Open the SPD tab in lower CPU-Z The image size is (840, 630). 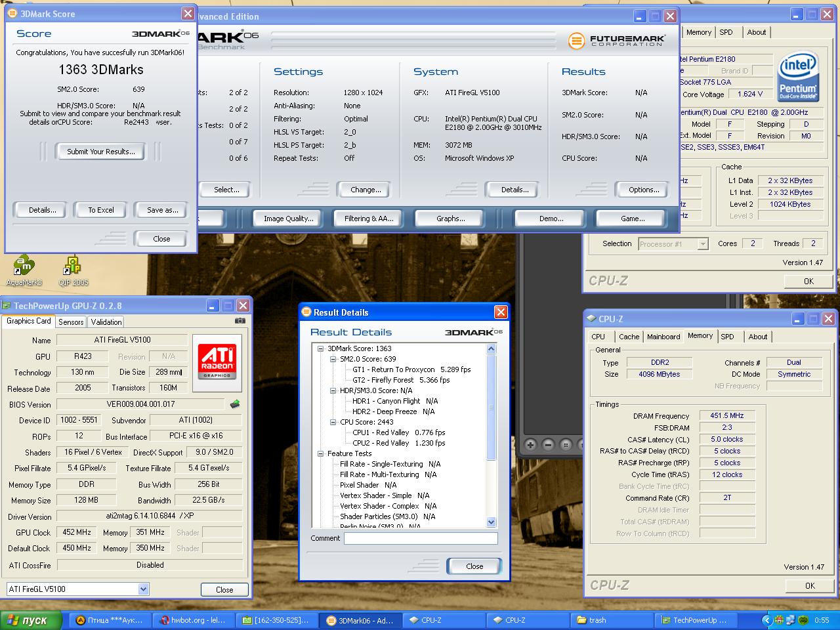(x=728, y=337)
